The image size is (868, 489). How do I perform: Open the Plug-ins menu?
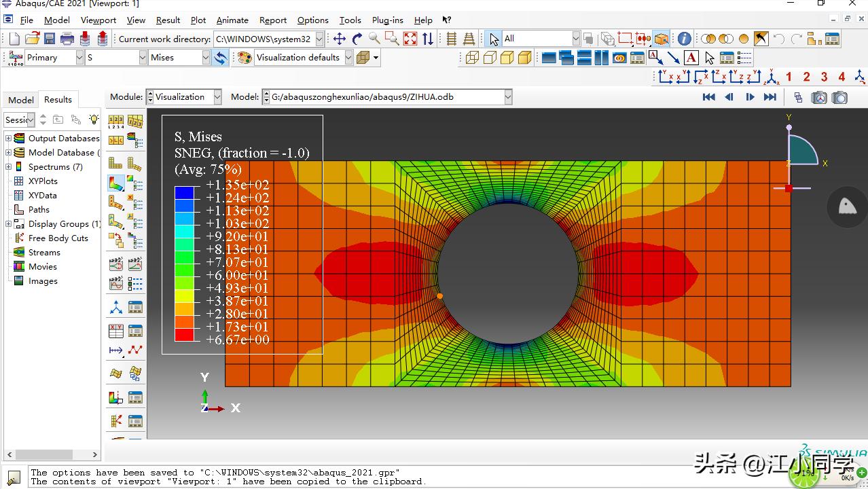387,20
